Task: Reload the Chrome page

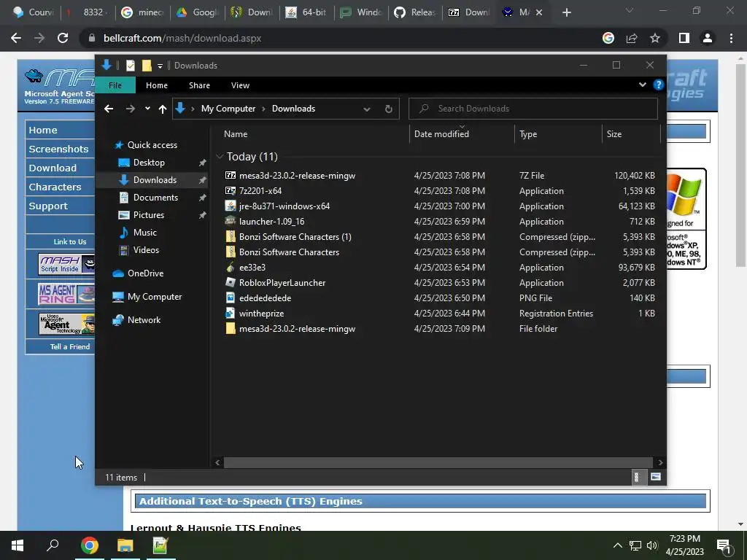Action: coord(63,38)
